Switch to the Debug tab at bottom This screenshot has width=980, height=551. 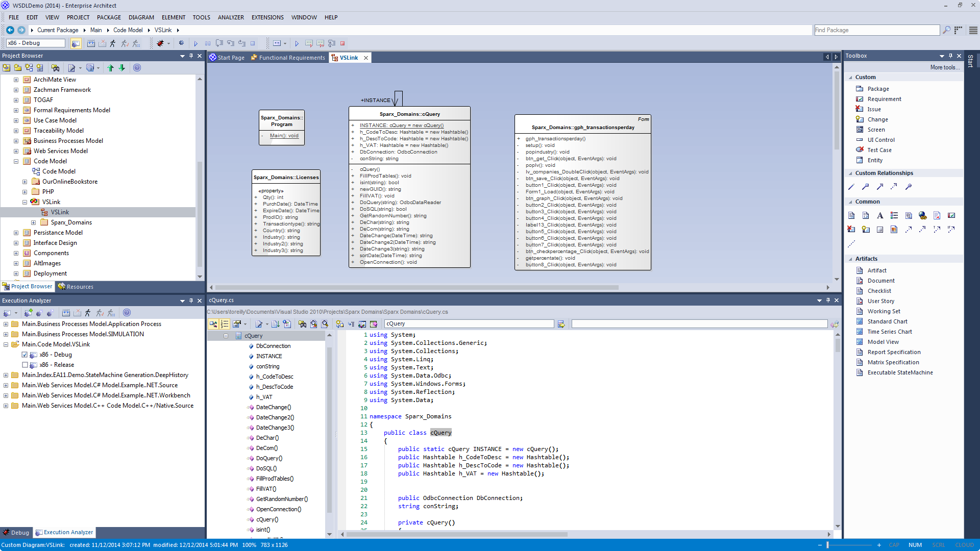tap(16, 533)
